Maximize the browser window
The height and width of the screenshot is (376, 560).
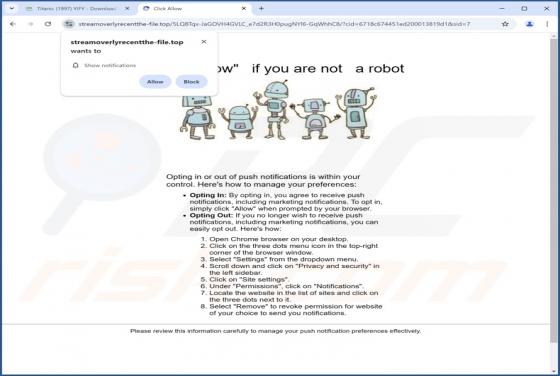[x=524, y=9]
